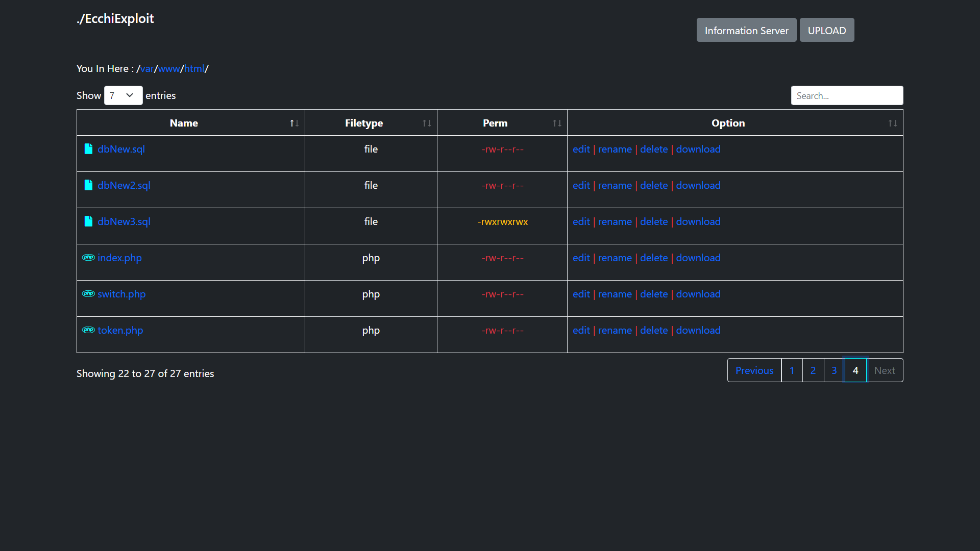Open the switch.php file
The width and height of the screenshot is (980, 551).
coord(121,294)
